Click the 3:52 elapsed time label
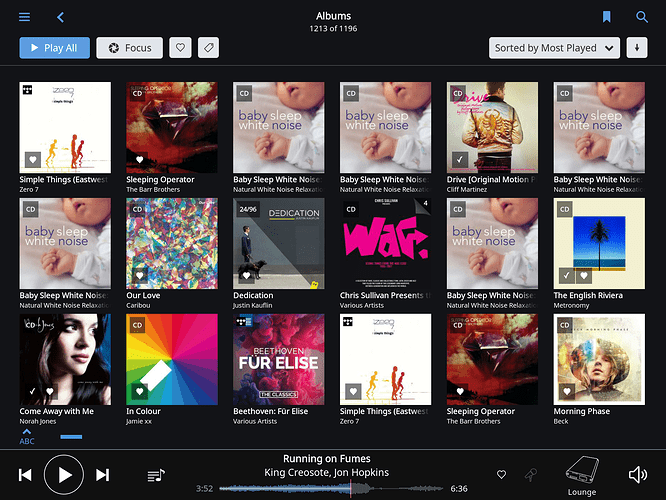The image size is (666, 500). pos(204,489)
